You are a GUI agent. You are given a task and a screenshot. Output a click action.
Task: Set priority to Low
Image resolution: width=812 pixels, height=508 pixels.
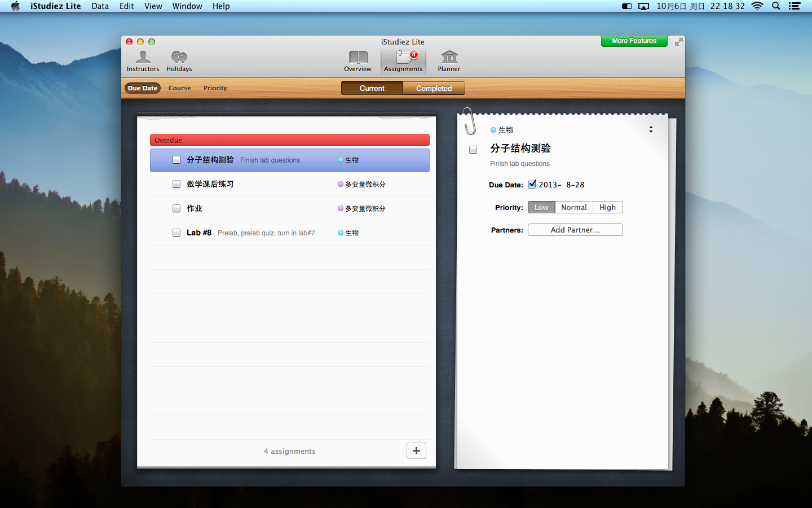coord(541,207)
